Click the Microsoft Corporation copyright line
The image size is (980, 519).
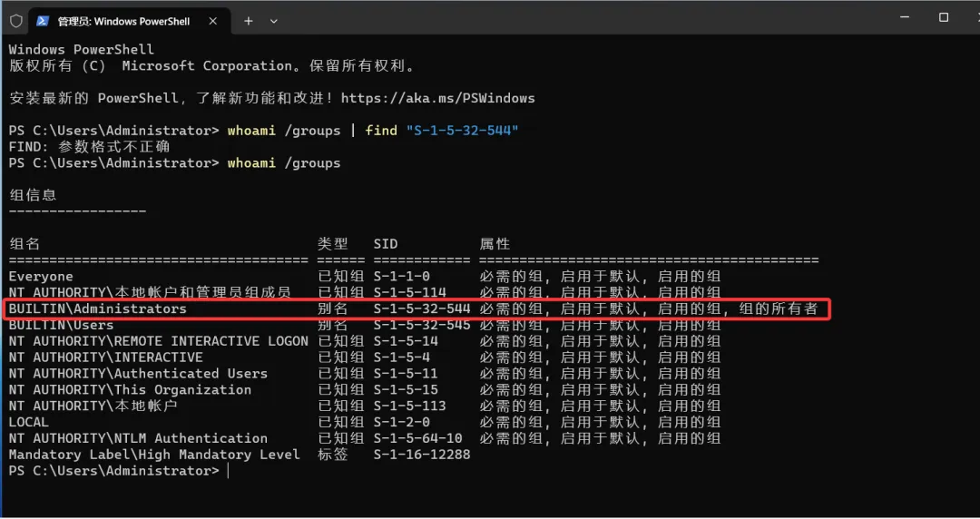click(x=211, y=65)
